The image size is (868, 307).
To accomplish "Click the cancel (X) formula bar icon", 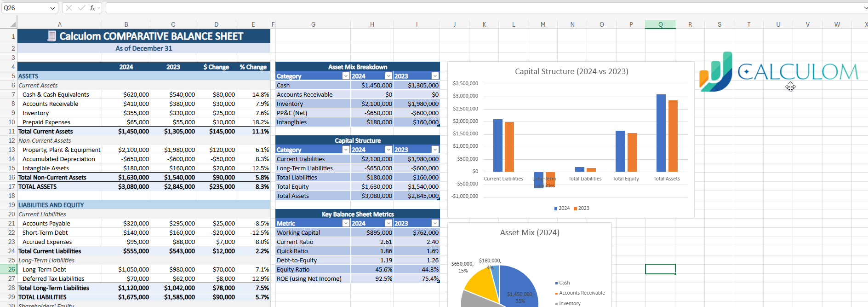I will [x=69, y=8].
